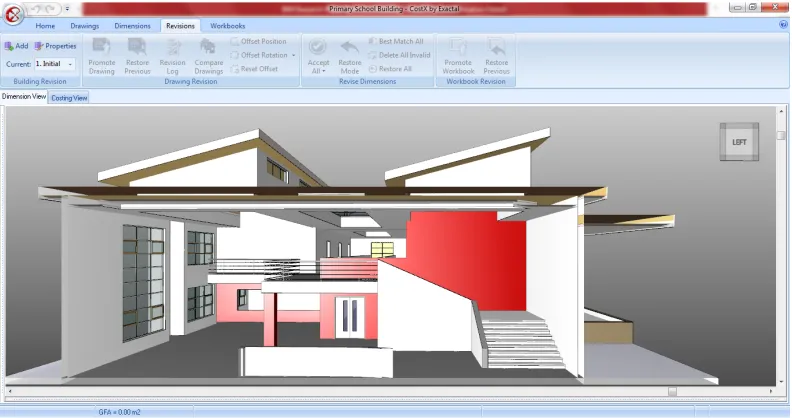Click vertical scrollbar up arrow

click(x=781, y=111)
